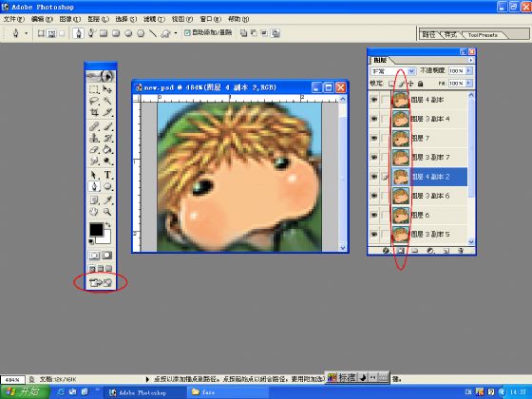Click the Jump to ImageReady button
Screen dimensions: 532x399
click(101, 282)
